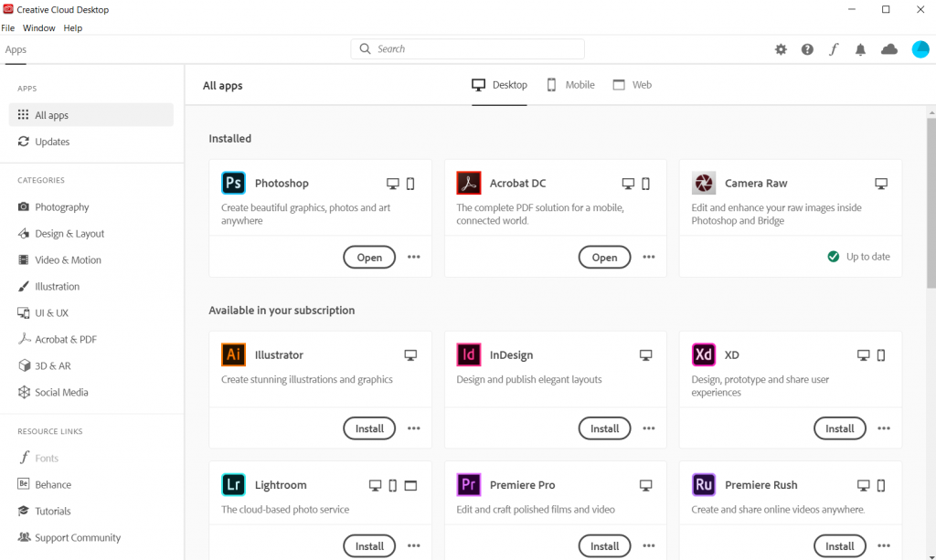Image resolution: width=936 pixels, height=560 pixels.
Task: Open the File menu
Action: (7, 28)
